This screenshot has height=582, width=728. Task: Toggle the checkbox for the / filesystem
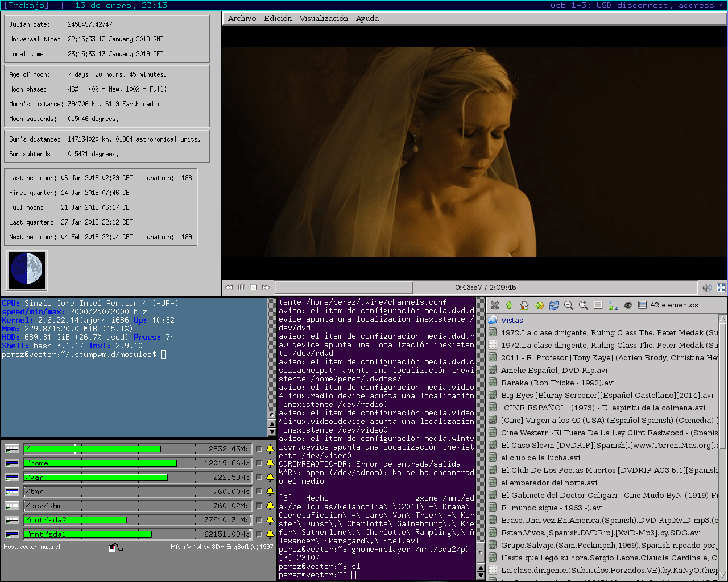(259, 449)
